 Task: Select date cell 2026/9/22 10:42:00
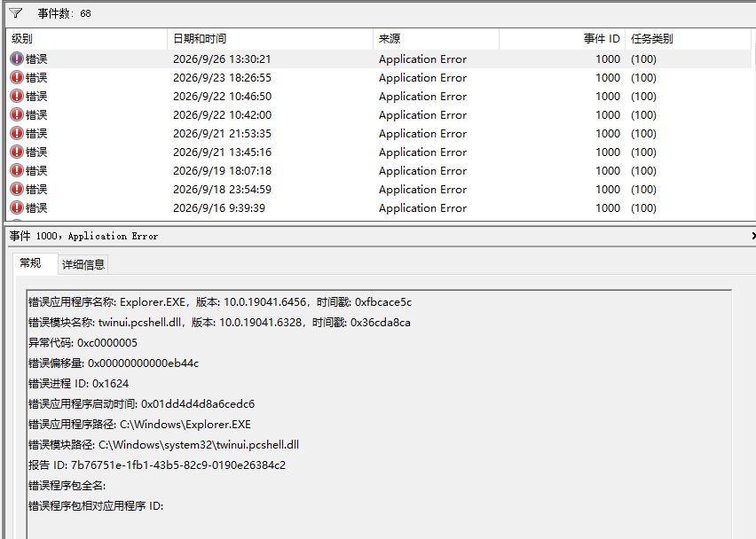[222, 115]
